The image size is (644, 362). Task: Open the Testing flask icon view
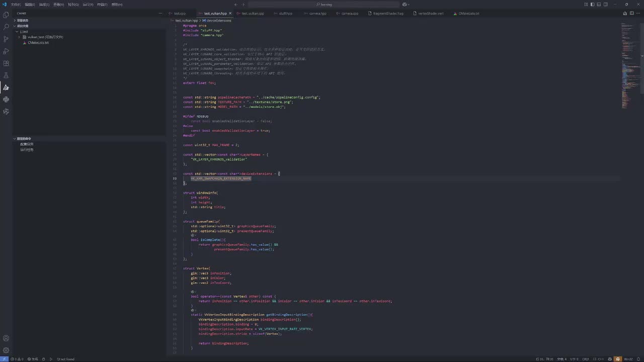click(x=6, y=75)
